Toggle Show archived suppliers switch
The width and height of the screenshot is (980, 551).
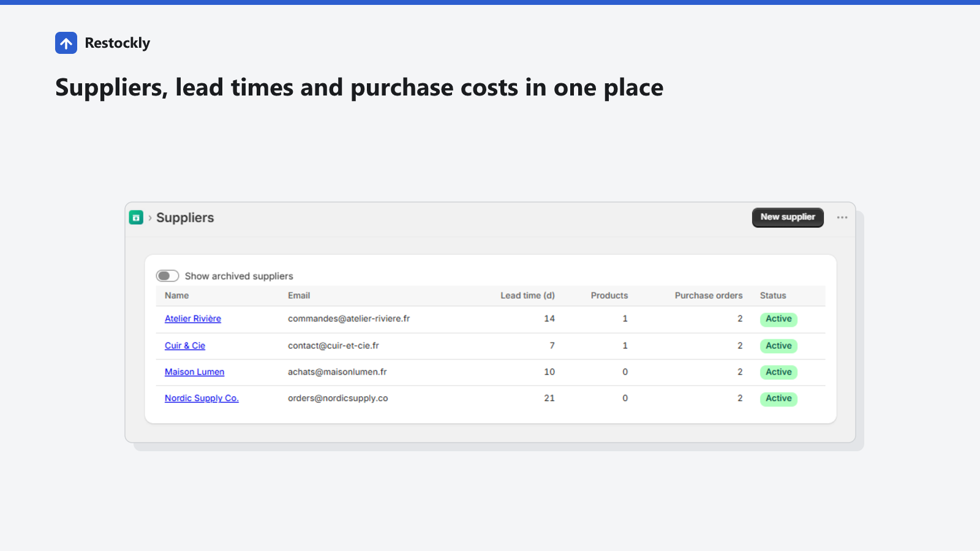click(x=167, y=276)
